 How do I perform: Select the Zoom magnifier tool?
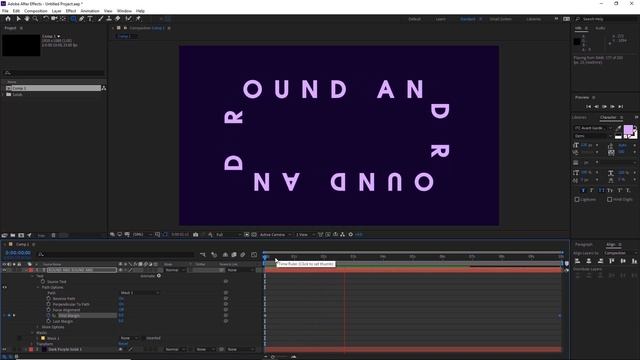pos(36,19)
